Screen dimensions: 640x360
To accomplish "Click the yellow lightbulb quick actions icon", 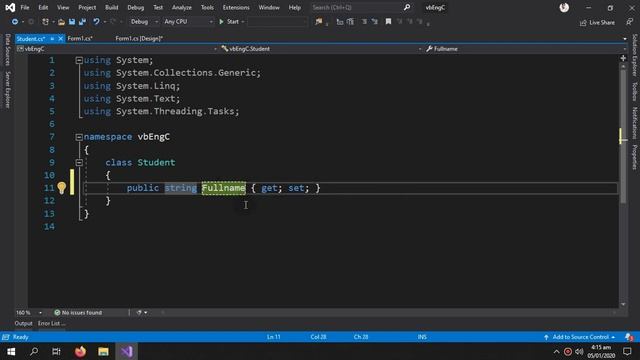I will (62, 188).
